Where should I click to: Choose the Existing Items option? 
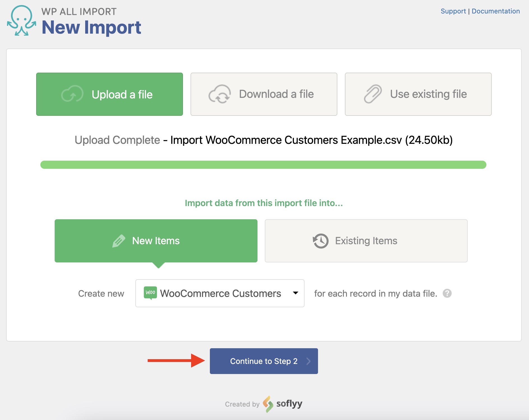[x=366, y=241]
